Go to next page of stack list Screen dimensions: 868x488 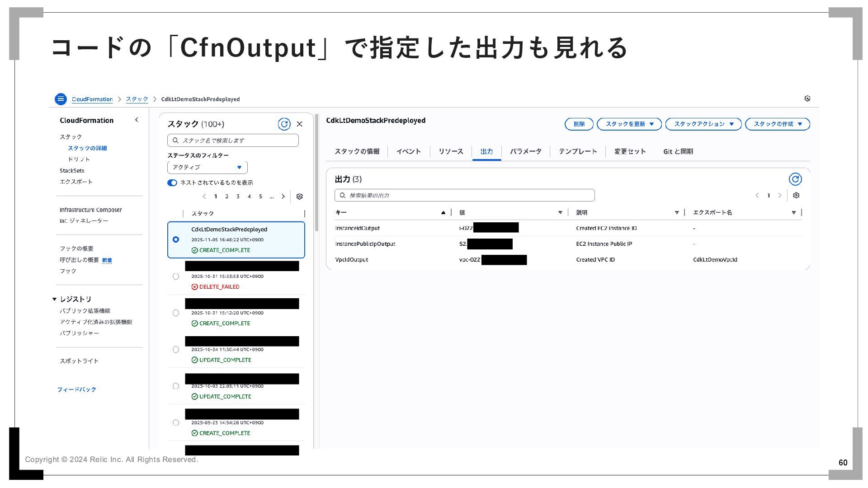click(x=283, y=197)
